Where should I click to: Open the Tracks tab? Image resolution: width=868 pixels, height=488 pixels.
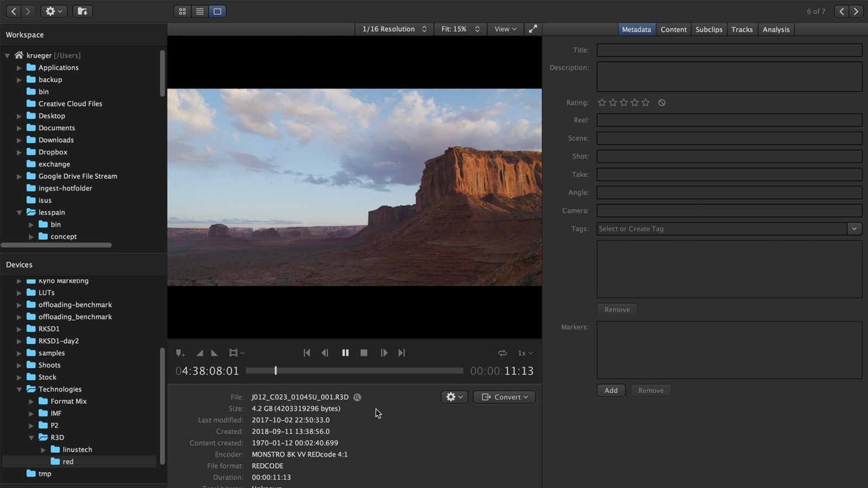pyautogui.click(x=742, y=29)
